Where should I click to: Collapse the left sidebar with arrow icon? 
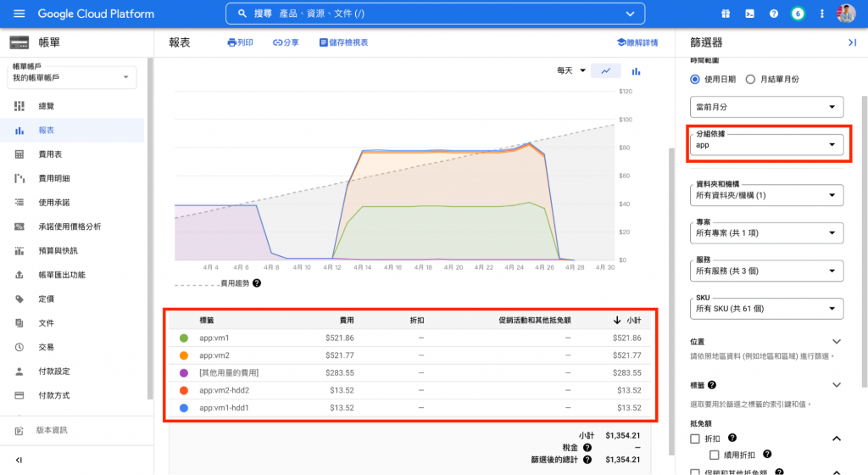click(x=19, y=460)
